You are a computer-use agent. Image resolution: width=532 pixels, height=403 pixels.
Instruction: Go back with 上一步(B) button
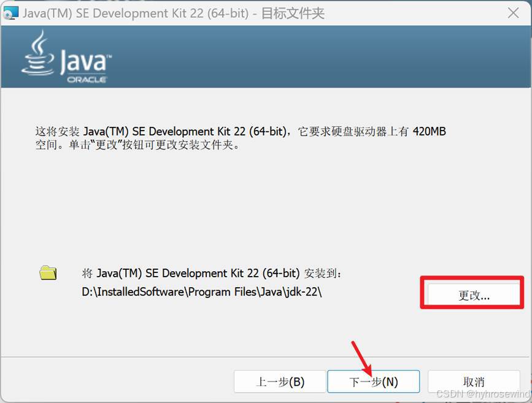point(280,382)
